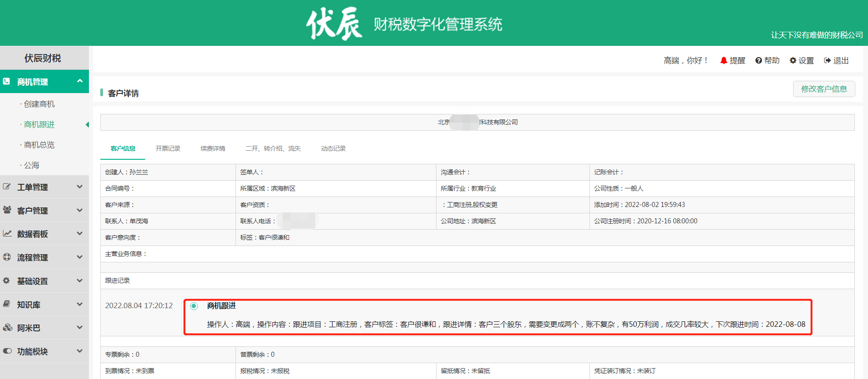This screenshot has height=379, width=868.
Task: Click the 添加时间 2022-08-02 19:59:43 cell
Action: 722,205
